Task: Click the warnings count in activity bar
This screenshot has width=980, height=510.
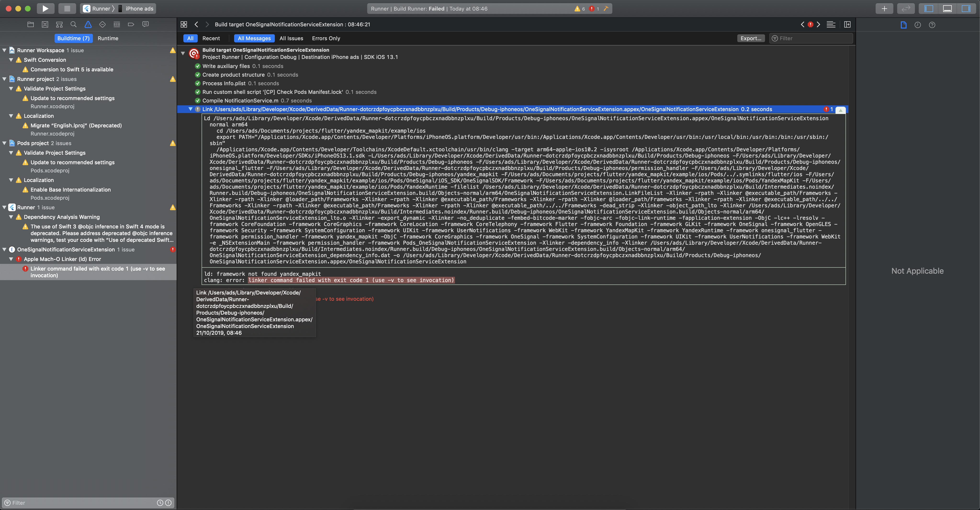Action: pyautogui.click(x=580, y=8)
